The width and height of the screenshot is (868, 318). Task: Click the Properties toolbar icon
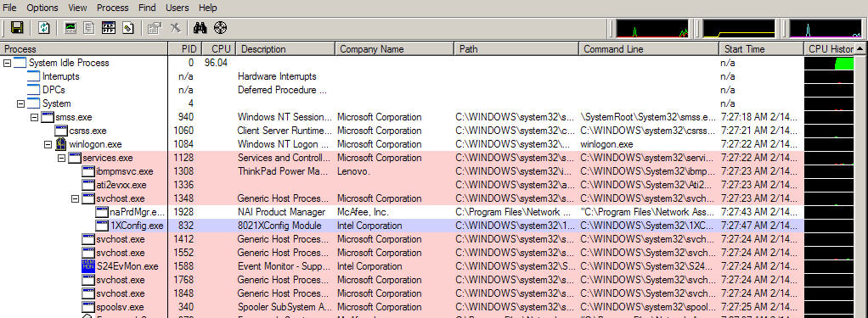pyautogui.click(x=155, y=28)
